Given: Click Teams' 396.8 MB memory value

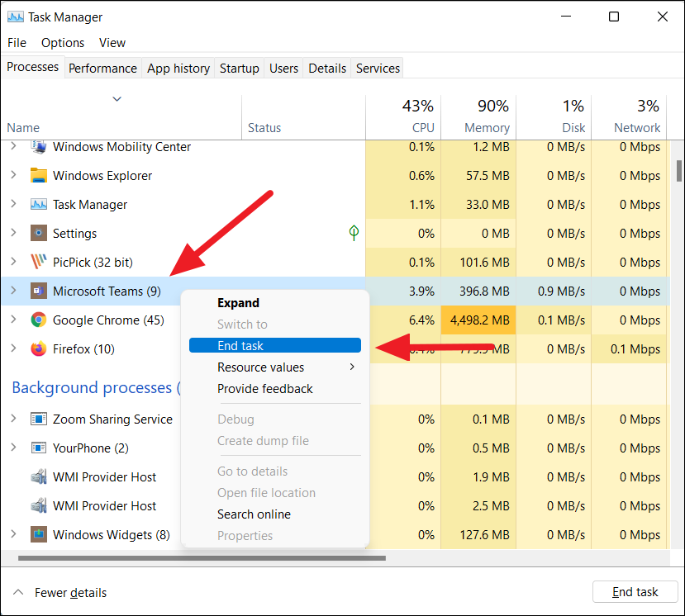Looking at the screenshot, I should [484, 291].
